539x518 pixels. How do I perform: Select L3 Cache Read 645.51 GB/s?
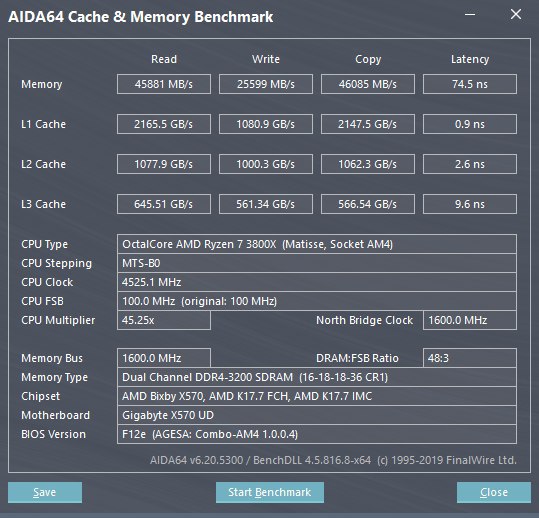coord(164,204)
